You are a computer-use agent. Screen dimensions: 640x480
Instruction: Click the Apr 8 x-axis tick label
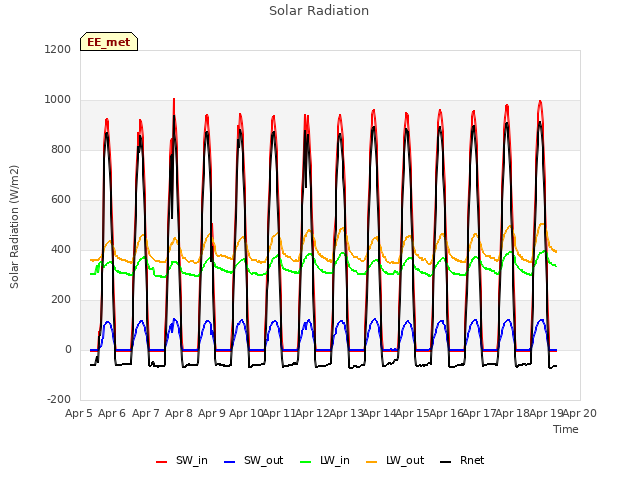click(179, 413)
